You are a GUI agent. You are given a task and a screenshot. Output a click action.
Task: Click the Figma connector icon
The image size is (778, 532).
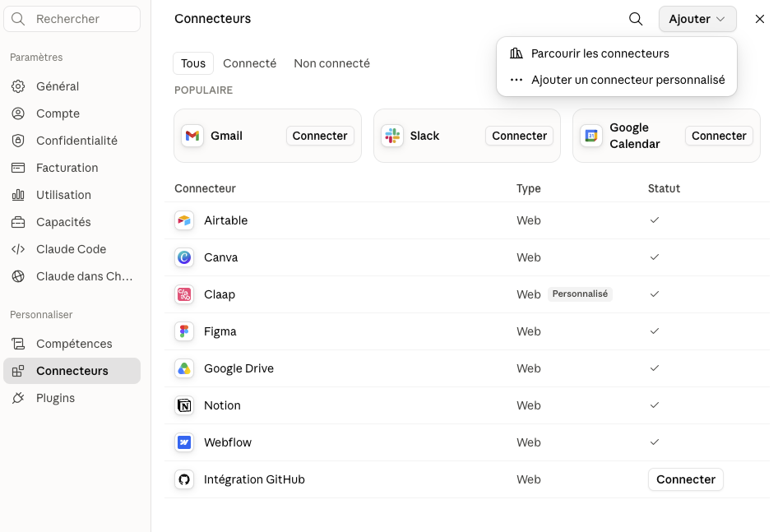tap(184, 331)
